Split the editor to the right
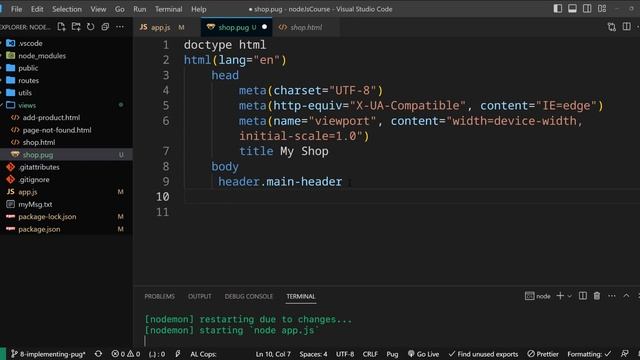Screen dimensions: 640x360 pos(626,27)
